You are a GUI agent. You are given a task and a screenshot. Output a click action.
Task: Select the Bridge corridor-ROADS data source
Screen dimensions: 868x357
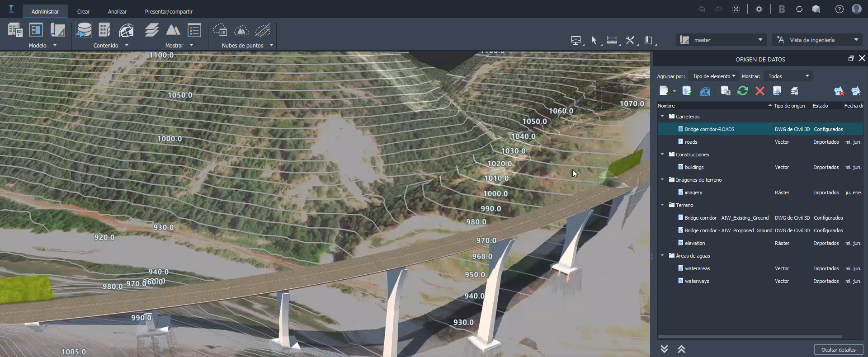click(760, 129)
